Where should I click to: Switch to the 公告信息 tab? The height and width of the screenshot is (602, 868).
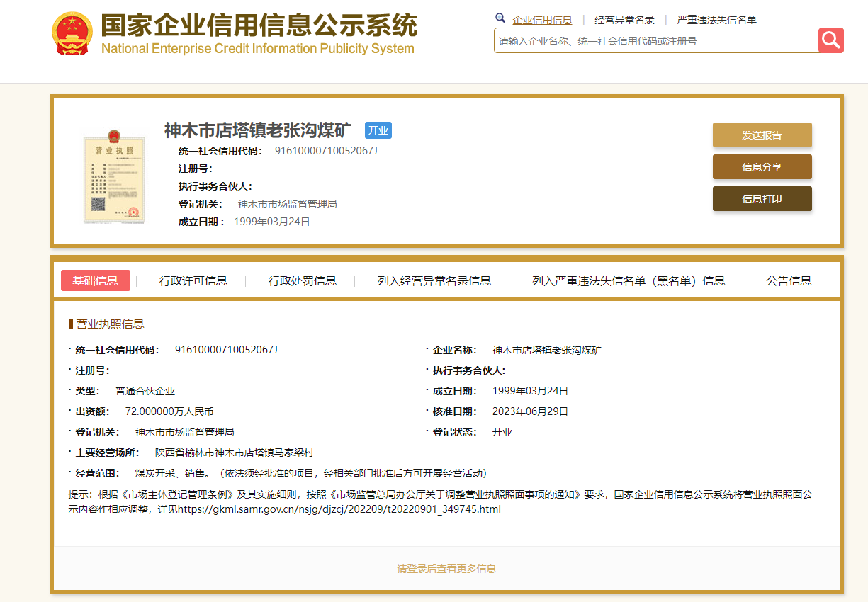pyautogui.click(x=789, y=280)
